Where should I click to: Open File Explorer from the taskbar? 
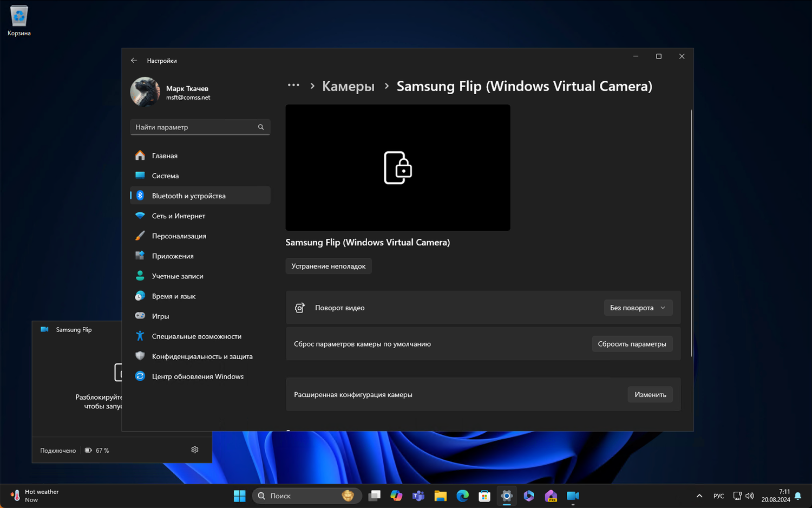coord(440,496)
